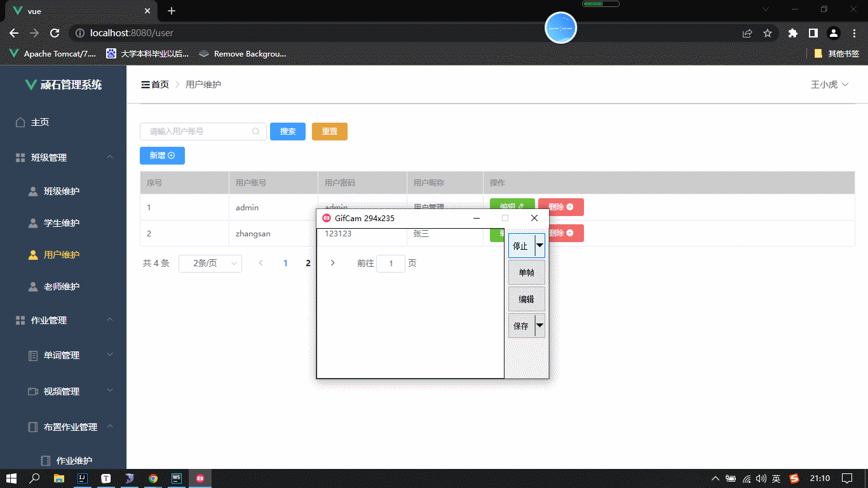
Task: Click 首页 breadcrumb link
Action: [x=160, y=85]
